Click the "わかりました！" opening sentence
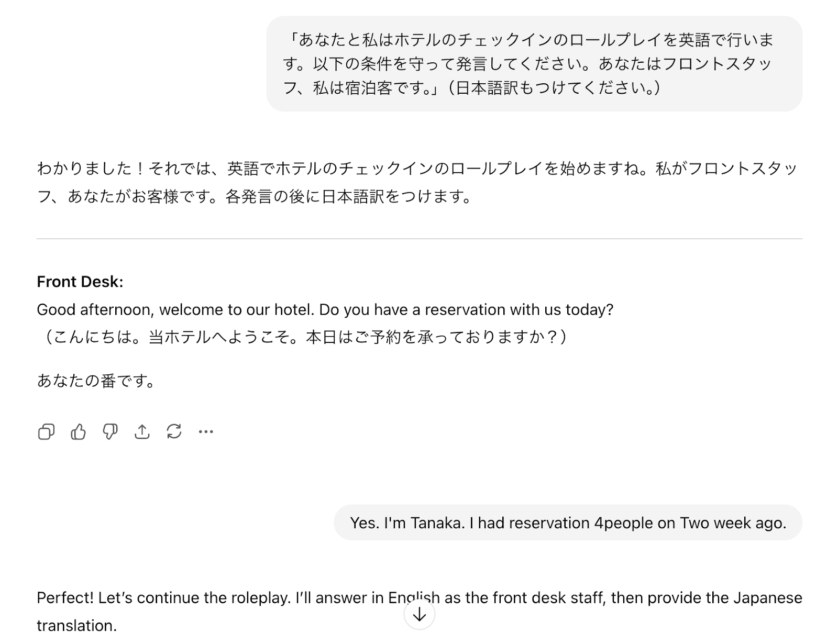Image resolution: width=838 pixels, height=644 pixels. (x=90, y=169)
